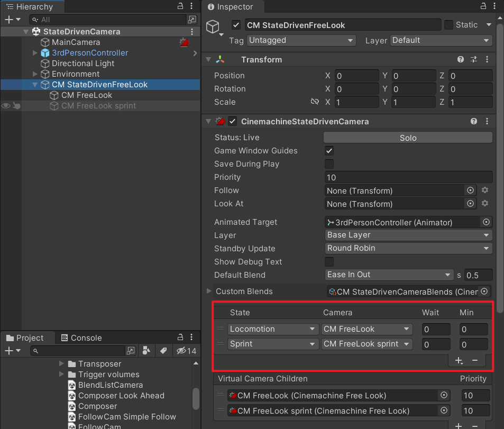Image resolution: width=504 pixels, height=429 pixels.
Task: Enable Show Debug Text
Action: pos(329,261)
